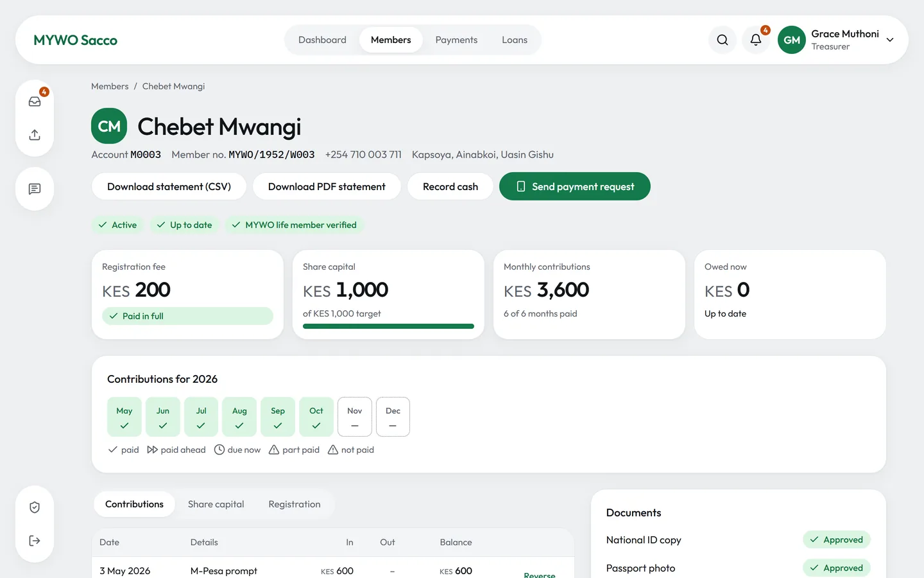Click the Owed now KES 0 value
The width and height of the screenshot is (924, 578).
pos(727,290)
